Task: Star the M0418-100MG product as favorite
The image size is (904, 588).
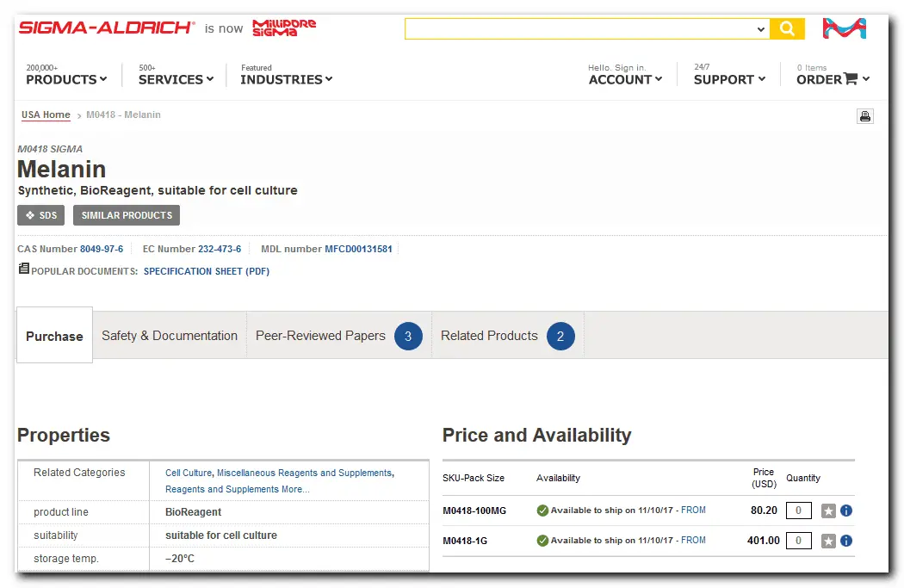Action: pos(828,511)
